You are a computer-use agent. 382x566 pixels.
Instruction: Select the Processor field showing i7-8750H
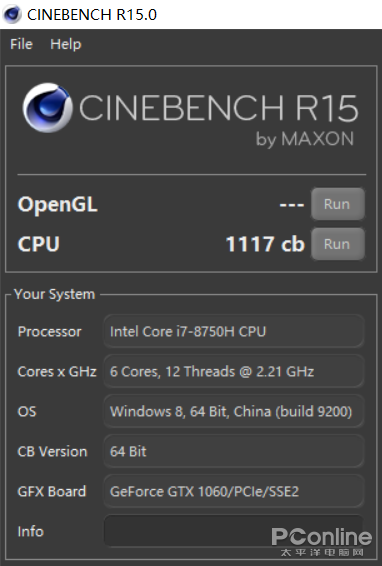click(x=233, y=331)
